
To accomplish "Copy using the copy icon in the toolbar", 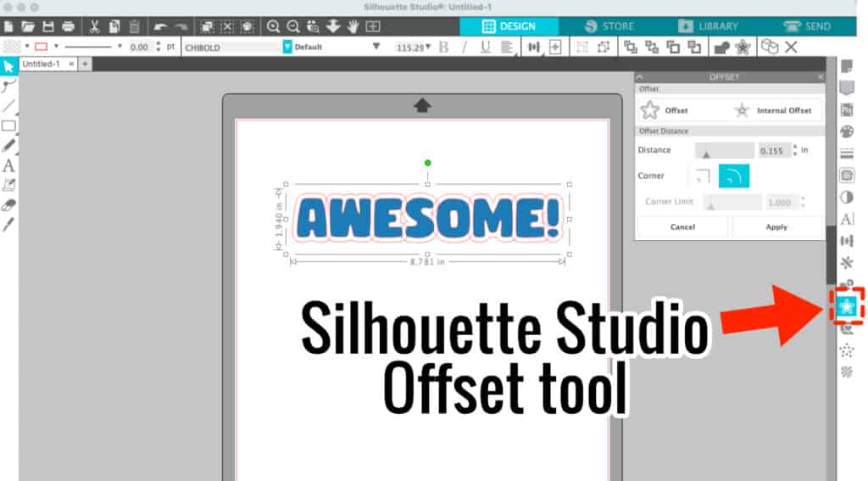I will [114, 26].
